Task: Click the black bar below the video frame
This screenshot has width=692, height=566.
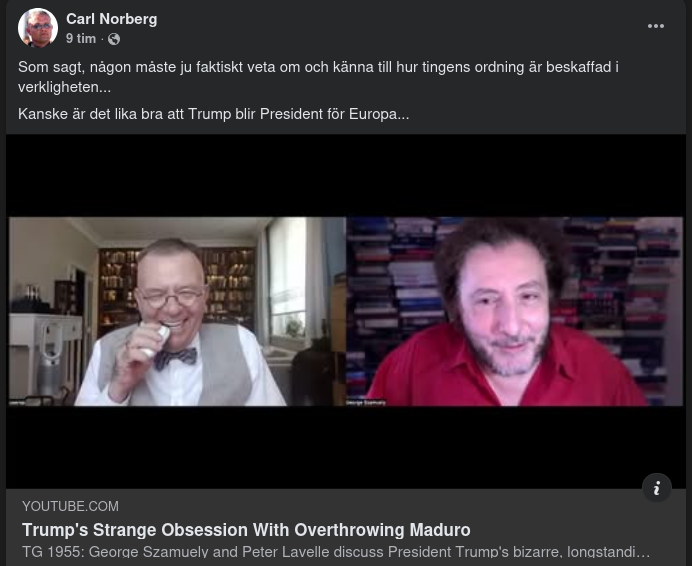Action: (346, 447)
